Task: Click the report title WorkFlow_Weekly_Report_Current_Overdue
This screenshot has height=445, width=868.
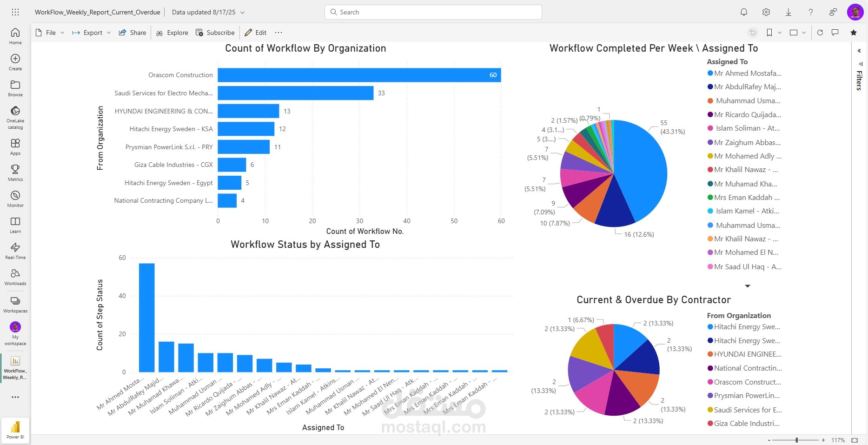Action: point(97,12)
